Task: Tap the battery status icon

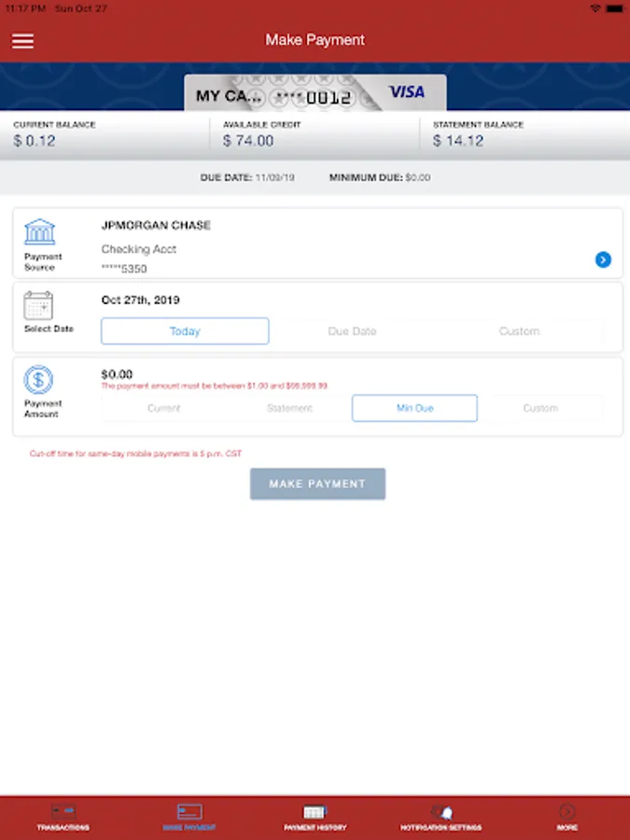Action: (614, 8)
